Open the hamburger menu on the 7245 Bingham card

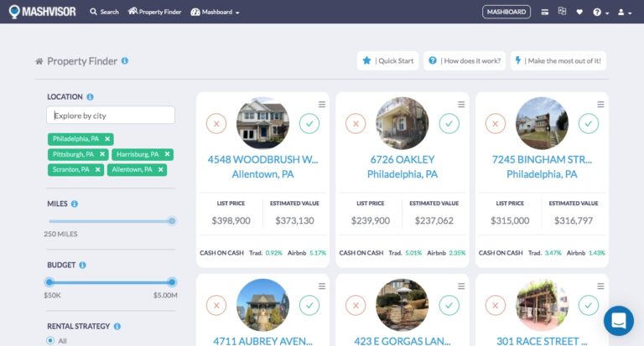600,105
